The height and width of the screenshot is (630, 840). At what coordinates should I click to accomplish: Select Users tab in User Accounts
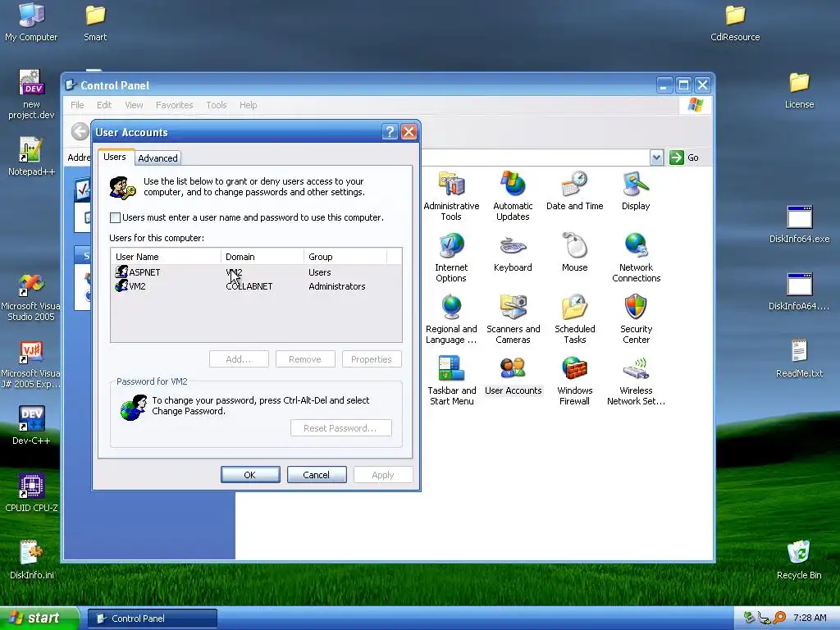[x=115, y=157]
